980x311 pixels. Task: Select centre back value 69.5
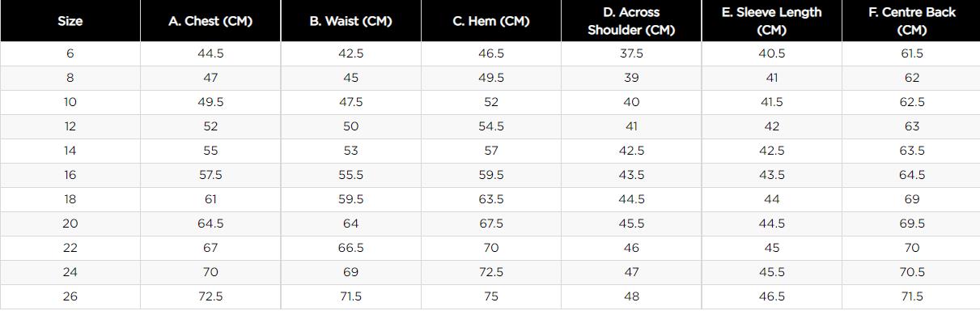[912, 224]
